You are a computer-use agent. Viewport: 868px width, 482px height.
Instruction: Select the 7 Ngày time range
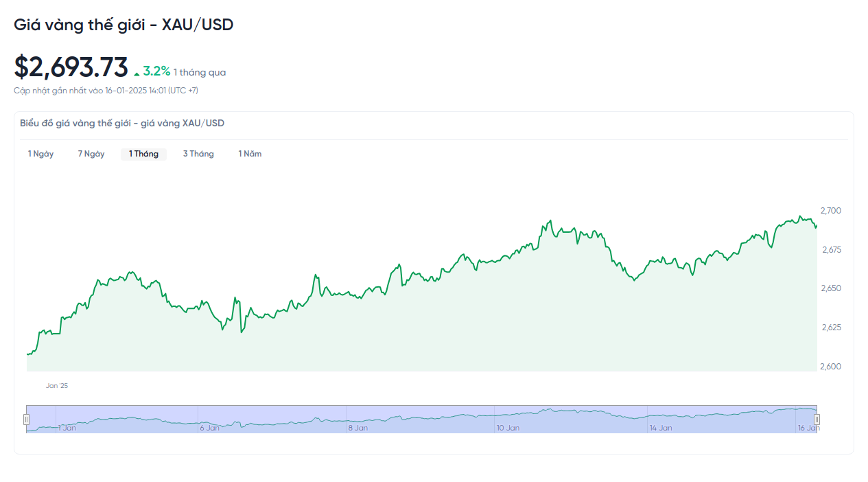[x=91, y=154]
